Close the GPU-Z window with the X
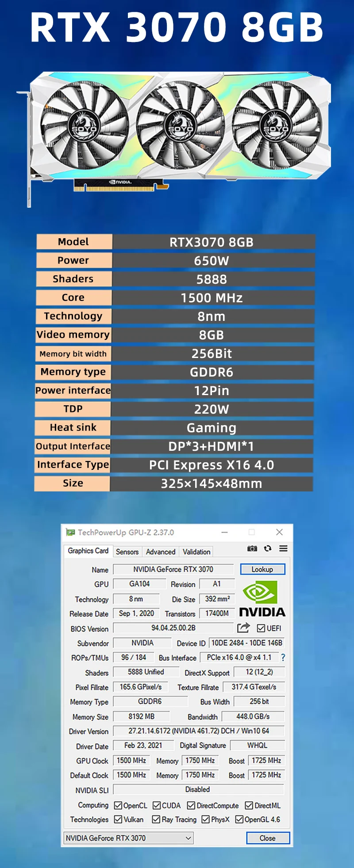 click(279, 532)
